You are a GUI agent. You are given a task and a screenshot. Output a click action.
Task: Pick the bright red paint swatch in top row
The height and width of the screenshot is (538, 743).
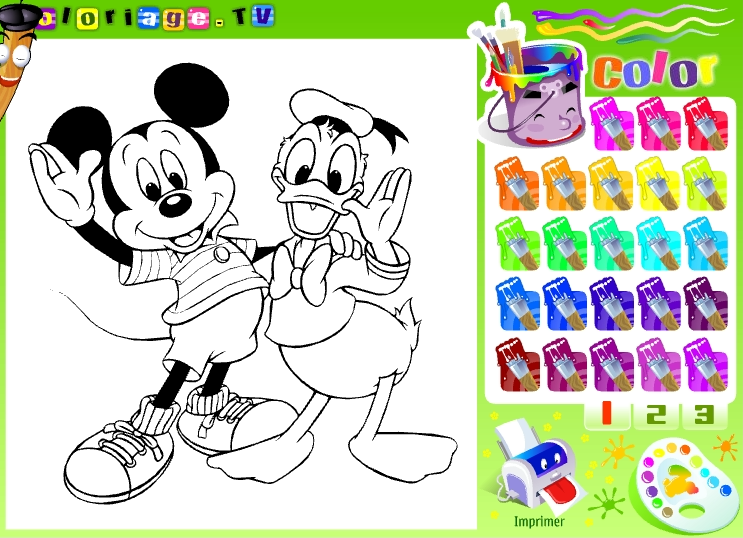706,124
